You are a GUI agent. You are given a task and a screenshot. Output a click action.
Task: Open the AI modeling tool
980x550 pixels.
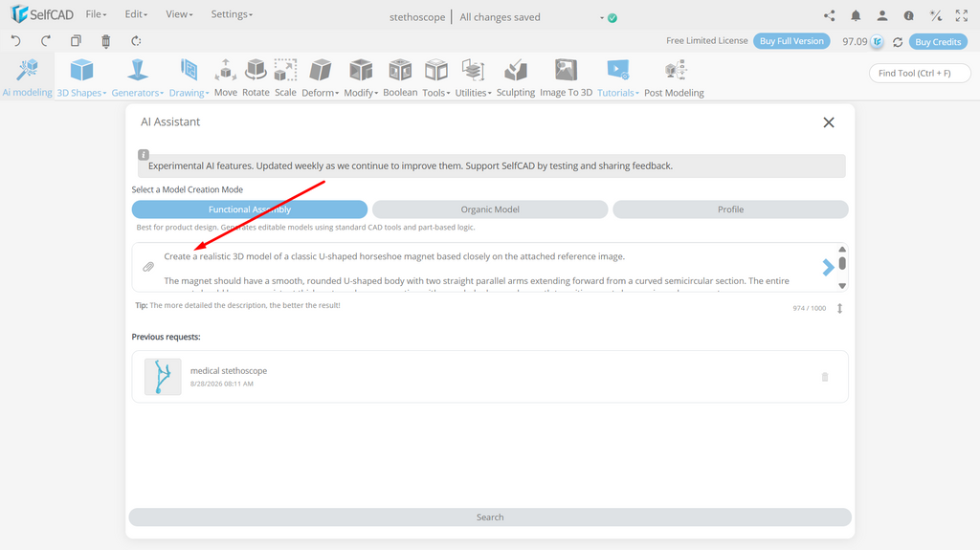pos(27,77)
